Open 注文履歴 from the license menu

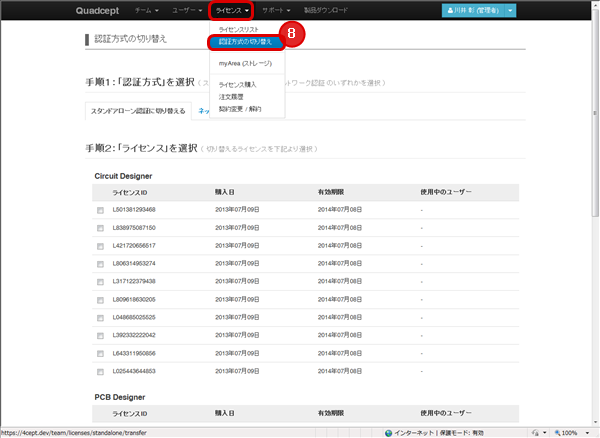point(231,97)
